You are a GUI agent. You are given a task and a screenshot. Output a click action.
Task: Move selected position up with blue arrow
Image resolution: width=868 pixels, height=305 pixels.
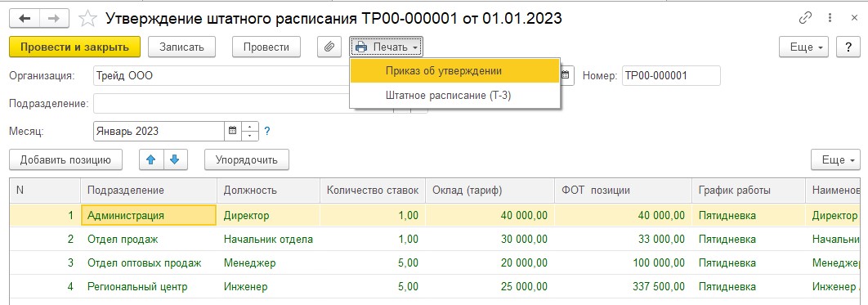pyautogui.click(x=151, y=160)
